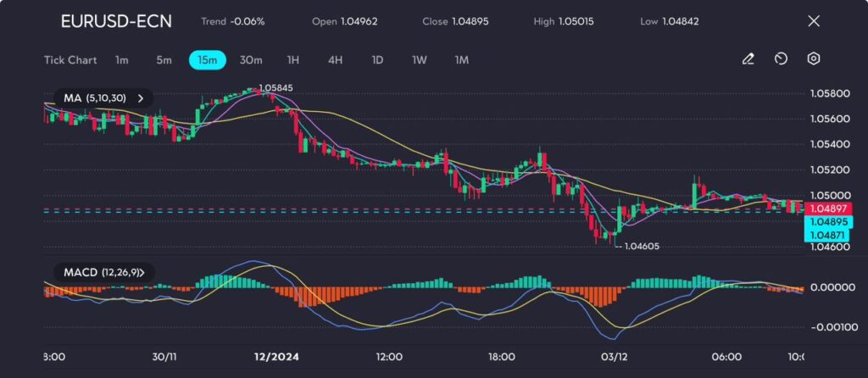Select the 1M monthly timeframe
Image resolution: width=868 pixels, height=378 pixels.
pyautogui.click(x=461, y=60)
